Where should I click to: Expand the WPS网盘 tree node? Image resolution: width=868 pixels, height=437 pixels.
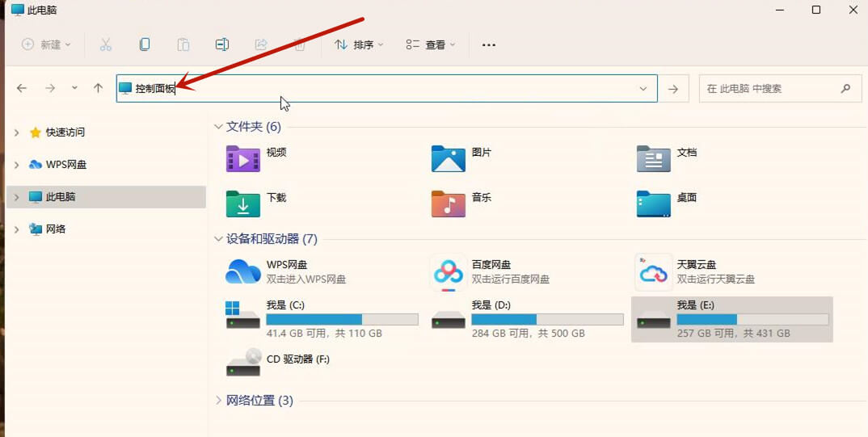coord(17,165)
